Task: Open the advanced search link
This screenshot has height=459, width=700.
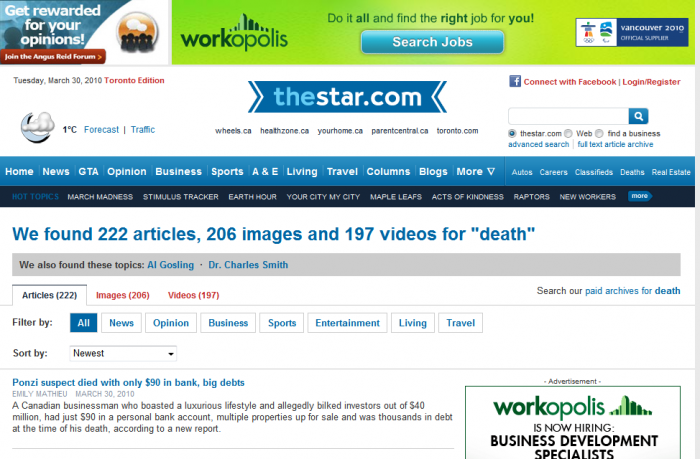Action: coord(538,144)
